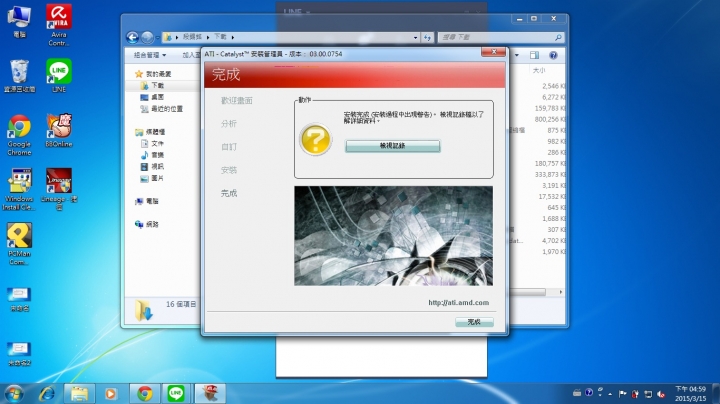Open the 電腦 desktop icon
Image resolution: width=720 pixels, height=404 pixels.
pos(19,22)
